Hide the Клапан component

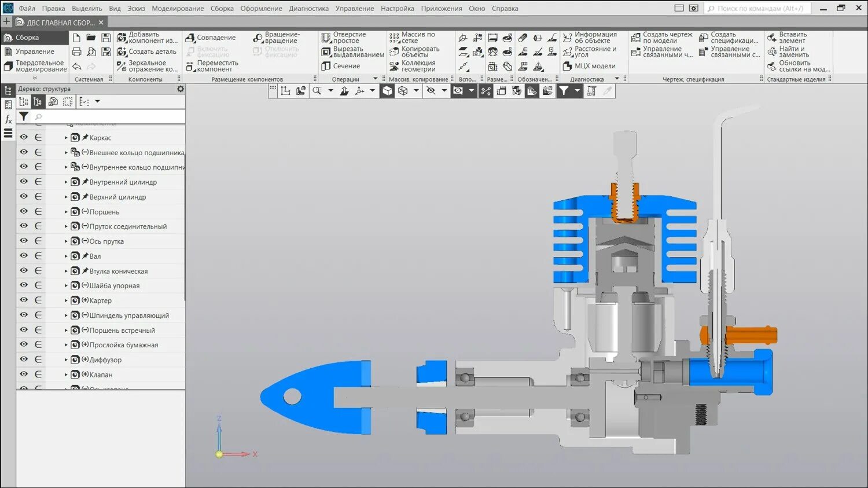(x=24, y=374)
